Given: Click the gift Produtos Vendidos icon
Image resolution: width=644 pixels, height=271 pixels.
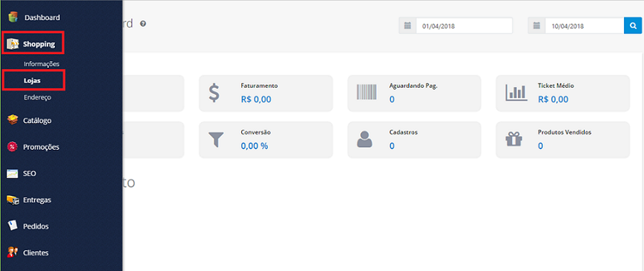Looking at the screenshot, I should click(x=513, y=140).
